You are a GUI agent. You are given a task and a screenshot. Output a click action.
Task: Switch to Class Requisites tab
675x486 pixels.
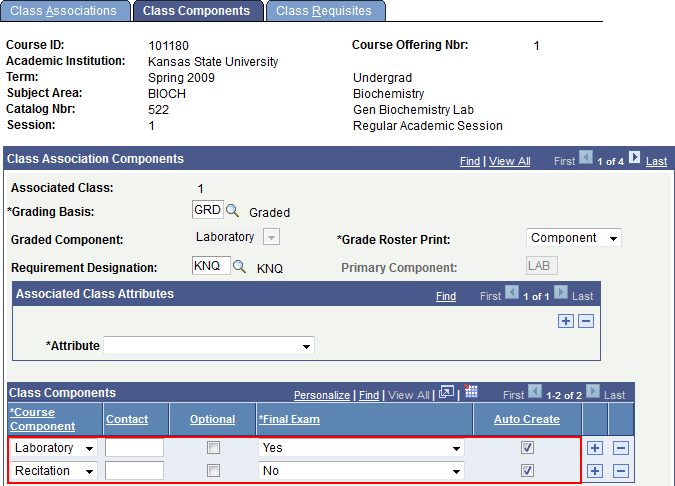pyautogui.click(x=325, y=11)
